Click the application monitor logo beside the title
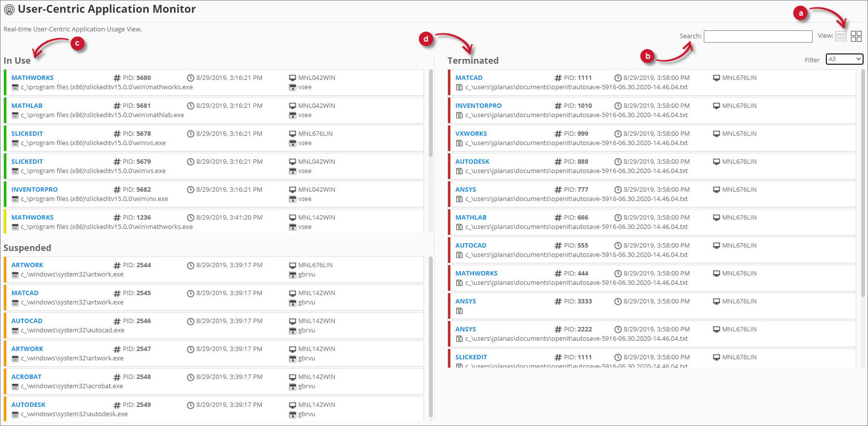Image resolution: width=868 pixels, height=426 pixels. coord(9,9)
